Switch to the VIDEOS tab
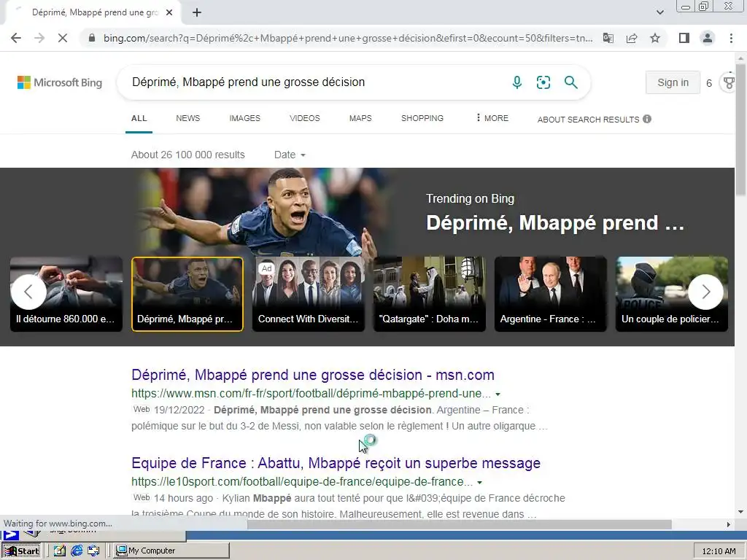Screen dimensions: 747x560 coord(305,118)
